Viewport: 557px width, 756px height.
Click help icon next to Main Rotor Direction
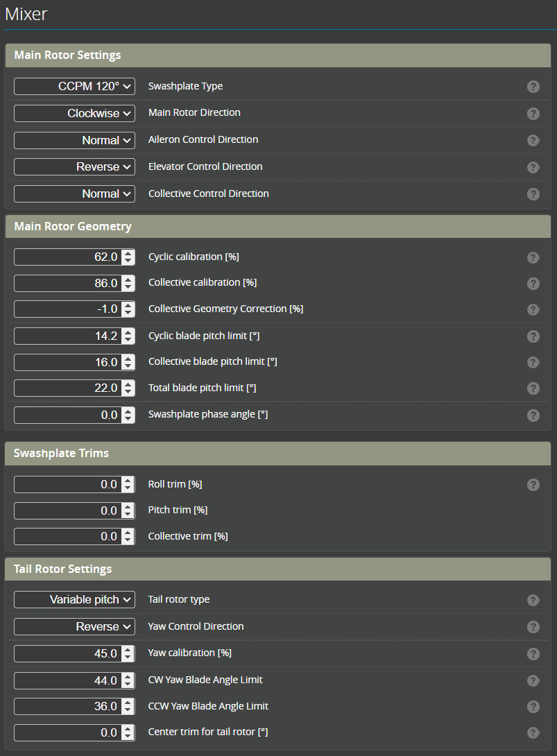pyautogui.click(x=533, y=114)
